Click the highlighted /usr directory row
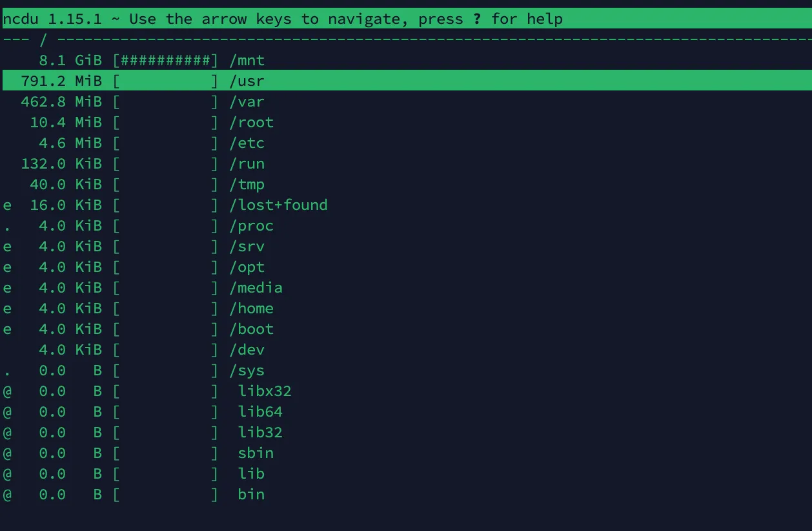Image resolution: width=812 pixels, height=531 pixels. (x=247, y=81)
